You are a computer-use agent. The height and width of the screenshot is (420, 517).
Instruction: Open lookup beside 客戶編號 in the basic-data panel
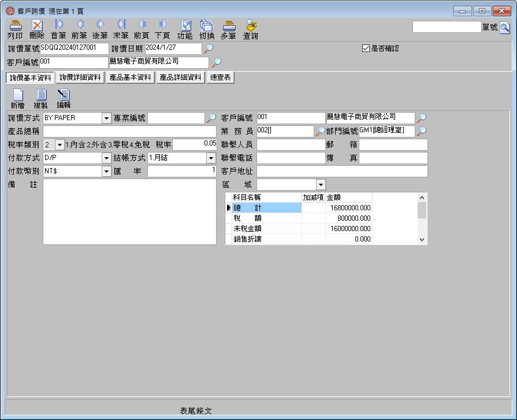[x=421, y=118]
